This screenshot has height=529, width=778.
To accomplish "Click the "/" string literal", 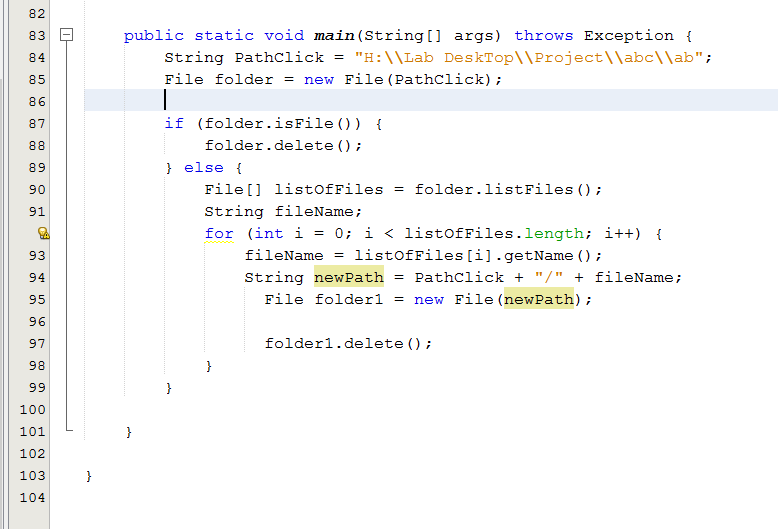I will tap(549, 277).
